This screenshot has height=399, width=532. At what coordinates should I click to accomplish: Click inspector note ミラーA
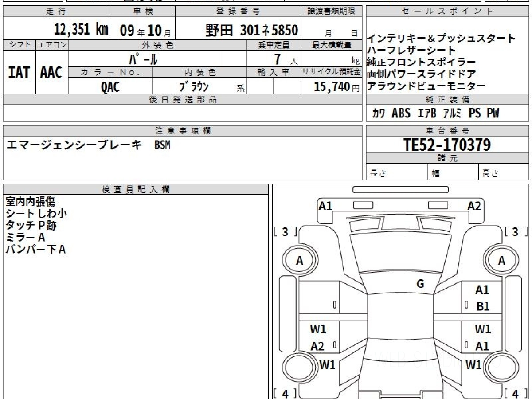click(25, 238)
